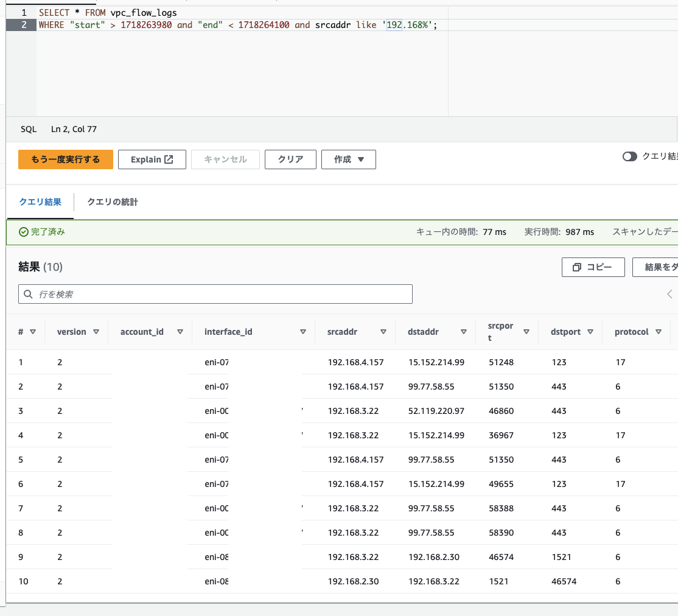Click the collapse chevron right of the results table
Screen dimensions: 678x616
pyautogui.click(x=669, y=293)
